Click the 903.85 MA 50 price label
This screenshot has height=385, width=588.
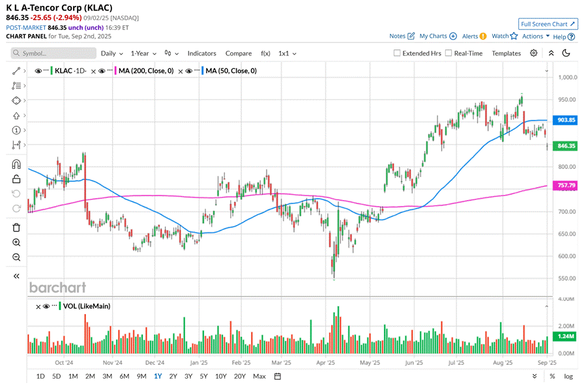pos(566,121)
